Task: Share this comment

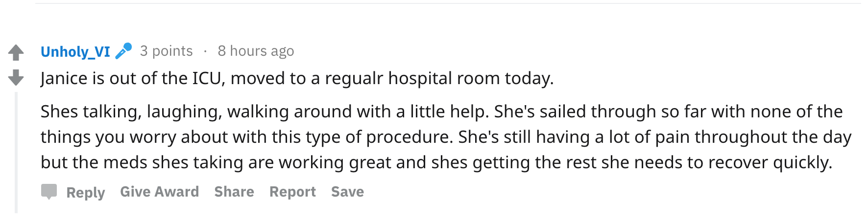Action: tap(234, 192)
